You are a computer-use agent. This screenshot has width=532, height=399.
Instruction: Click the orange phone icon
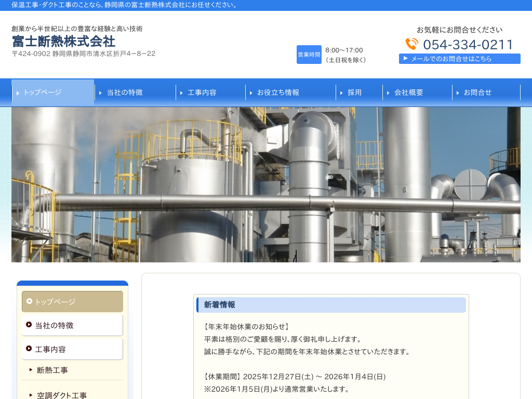pyautogui.click(x=411, y=44)
